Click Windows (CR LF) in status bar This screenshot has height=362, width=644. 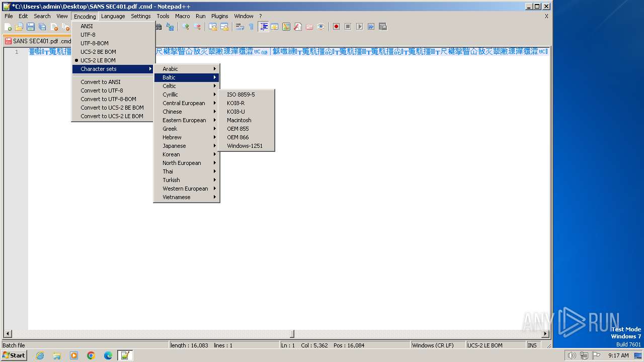click(437, 345)
